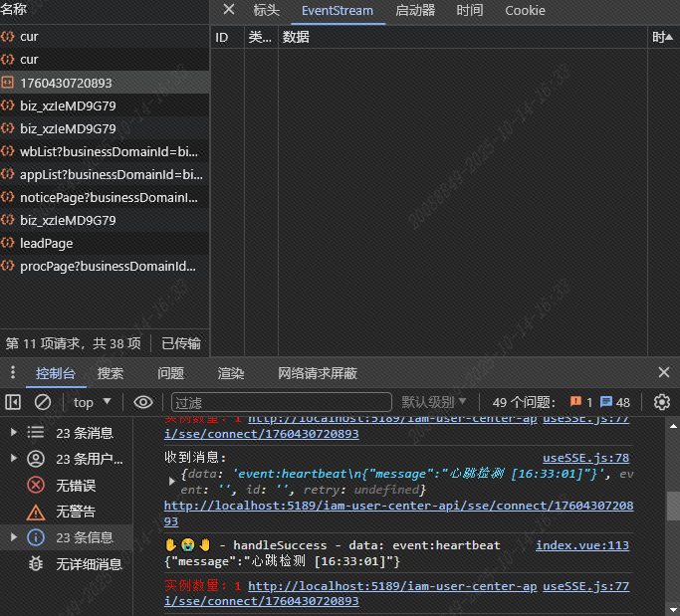
Task: Switch to the 网络请求屏蔽 tab
Action: tap(318, 373)
